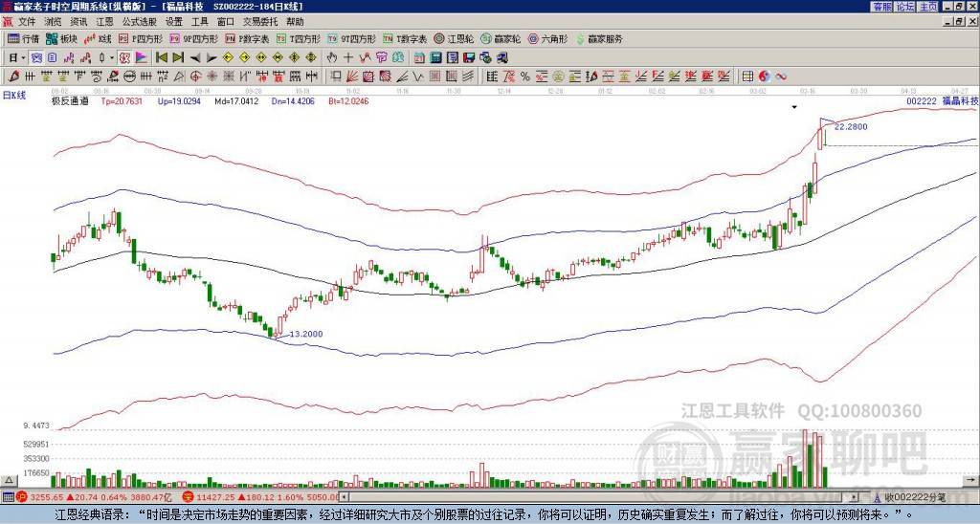The width and height of the screenshot is (980, 524).
Task: Open the 浏览 menu
Action: [x=54, y=22]
